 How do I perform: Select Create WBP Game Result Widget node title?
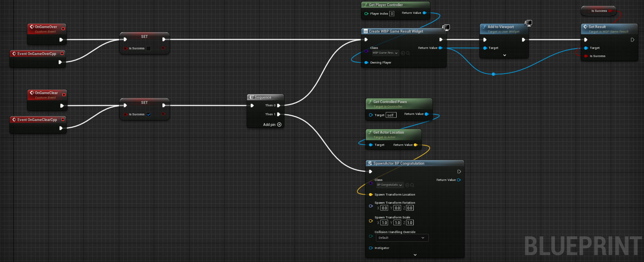pyautogui.click(x=396, y=31)
